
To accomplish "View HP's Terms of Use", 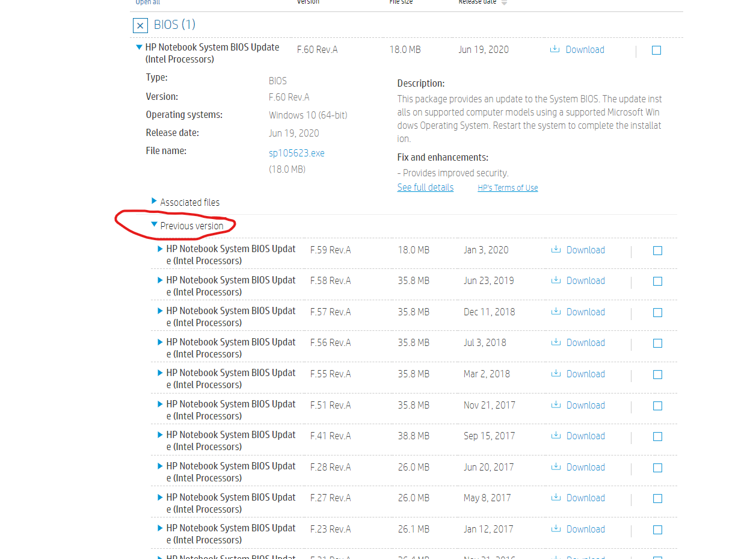I will tap(508, 188).
